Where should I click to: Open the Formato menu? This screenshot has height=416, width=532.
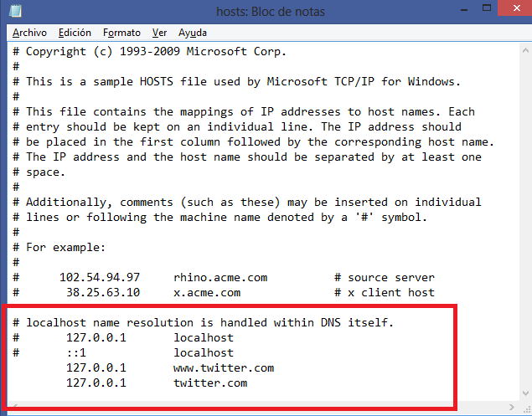[x=121, y=33]
